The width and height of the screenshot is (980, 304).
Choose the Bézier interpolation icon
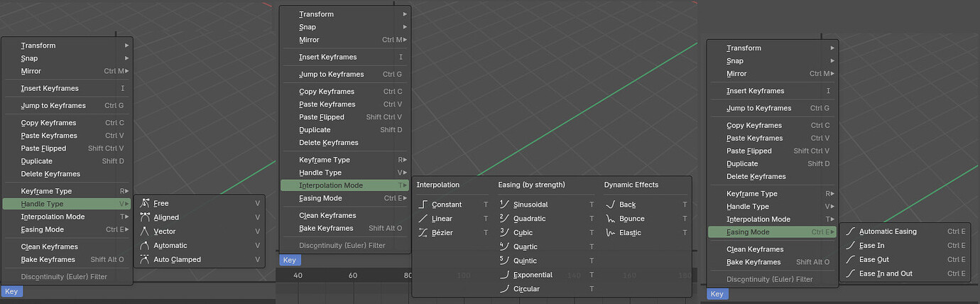pyautogui.click(x=423, y=233)
